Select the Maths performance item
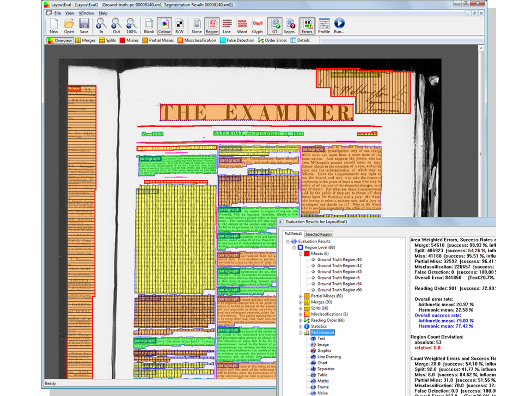This screenshot has height=396, width=532. [323, 381]
